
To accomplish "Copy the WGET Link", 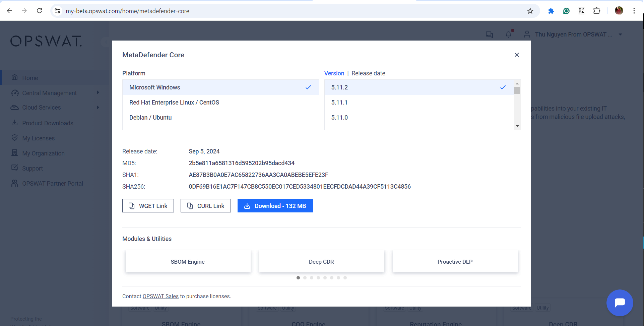I will (148, 206).
